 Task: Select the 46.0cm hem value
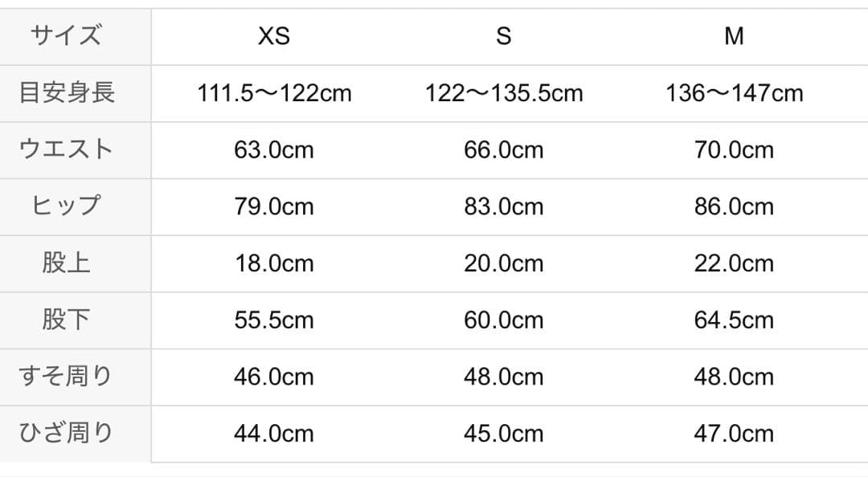tap(274, 377)
